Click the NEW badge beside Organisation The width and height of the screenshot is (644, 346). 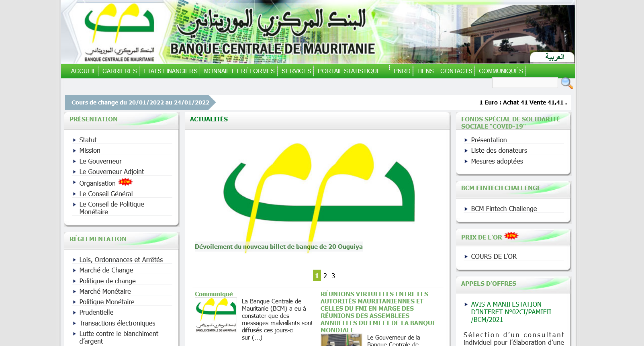(x=125, y=182)
